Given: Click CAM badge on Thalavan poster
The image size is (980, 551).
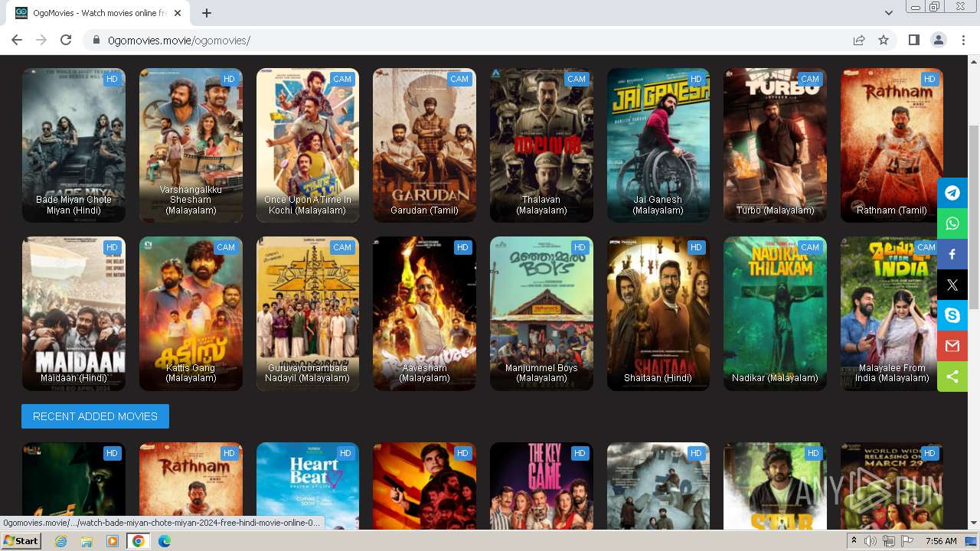Looking at the screenshot, I should [577, 79].
